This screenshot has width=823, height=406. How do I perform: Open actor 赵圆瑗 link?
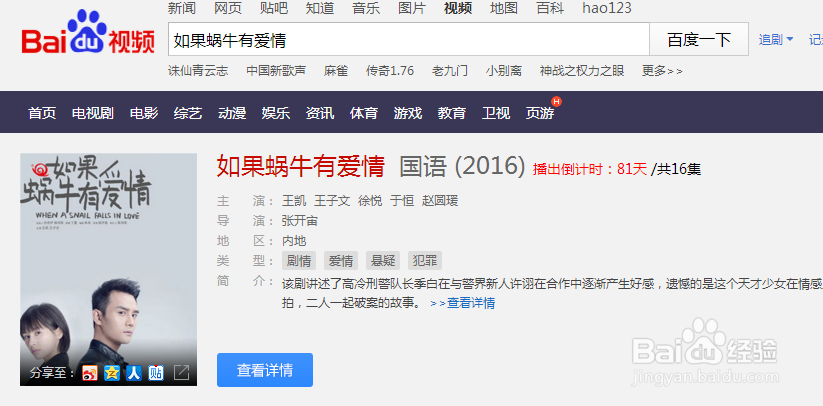[x=440, y=201]
